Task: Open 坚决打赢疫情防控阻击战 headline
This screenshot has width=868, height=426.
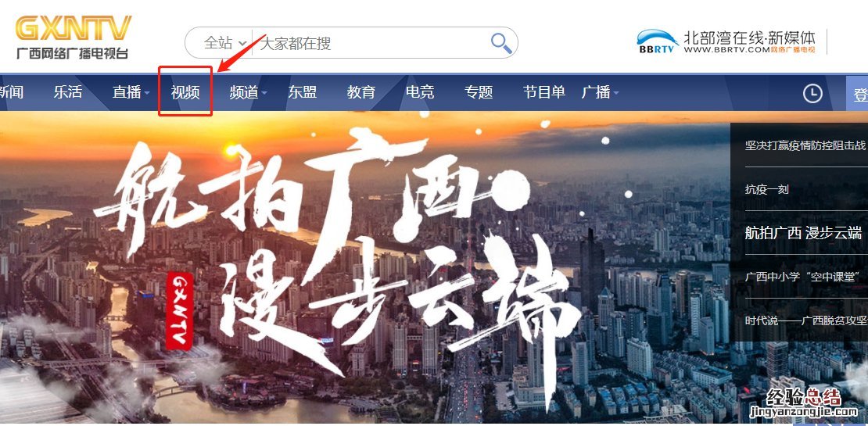Action: pyautogui.click(x=805, y=145)
